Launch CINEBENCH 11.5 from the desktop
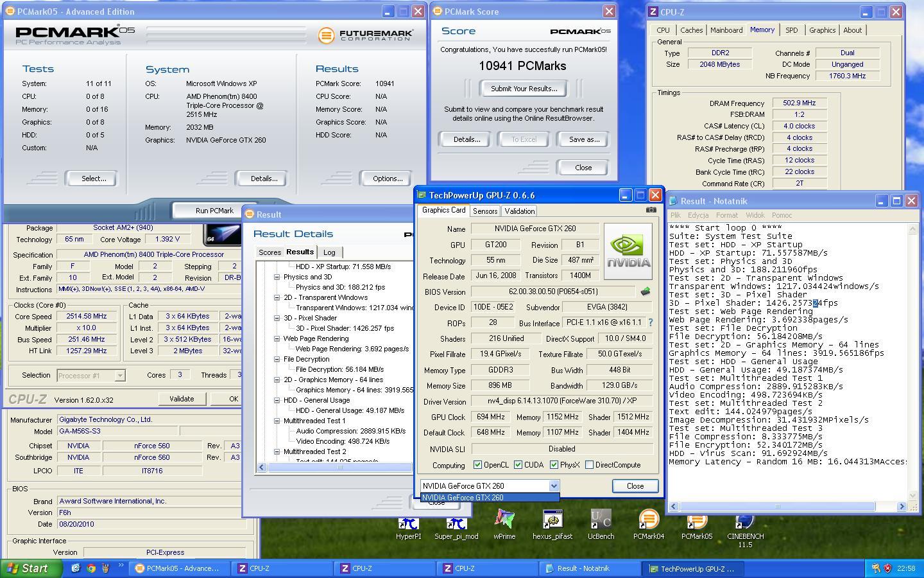The height and width of the screenshot is (578, 924). [745, 529]
